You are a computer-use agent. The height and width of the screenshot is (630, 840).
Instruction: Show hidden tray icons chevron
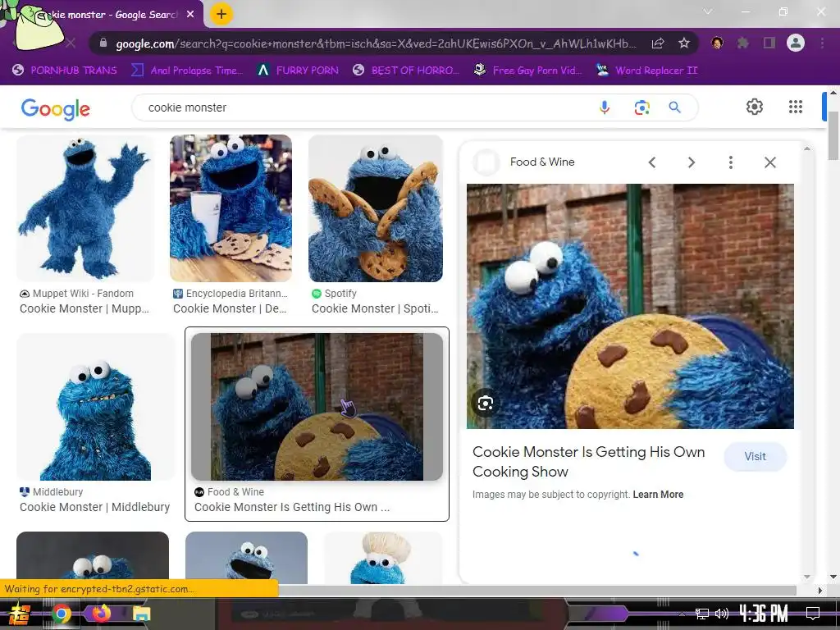(682, 614)
